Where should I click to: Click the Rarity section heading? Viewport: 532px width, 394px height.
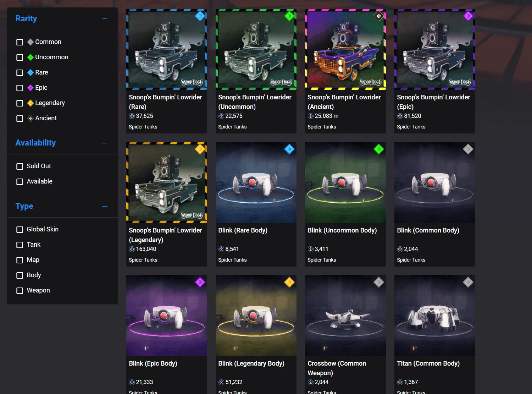pyautogui.click(x=26, y=19)
